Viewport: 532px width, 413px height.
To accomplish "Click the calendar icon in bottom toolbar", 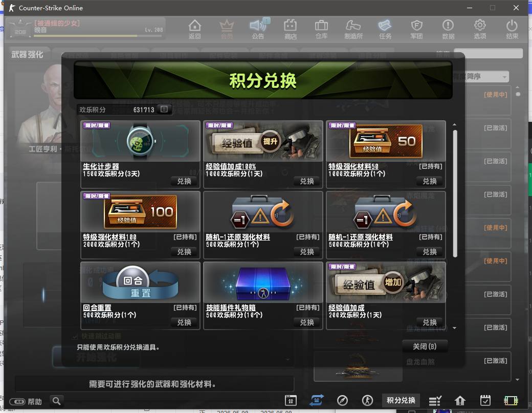I will [291, 400].
